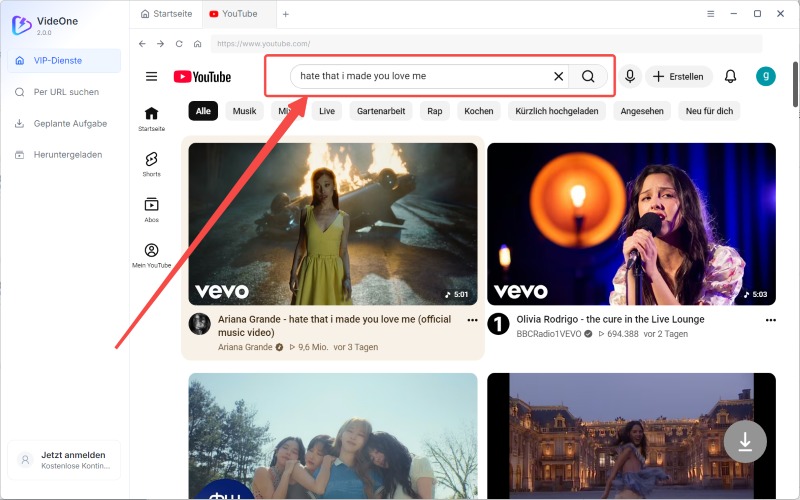Select the Musik filter chip
This screenshot has width=800, height=500.
pyautogui.click(x=244, y=111)
